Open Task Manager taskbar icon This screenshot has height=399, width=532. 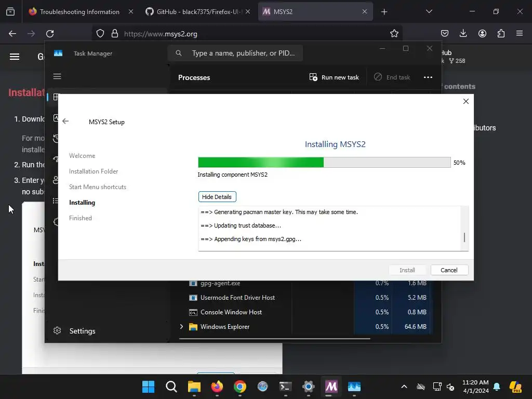click(354, 387)
